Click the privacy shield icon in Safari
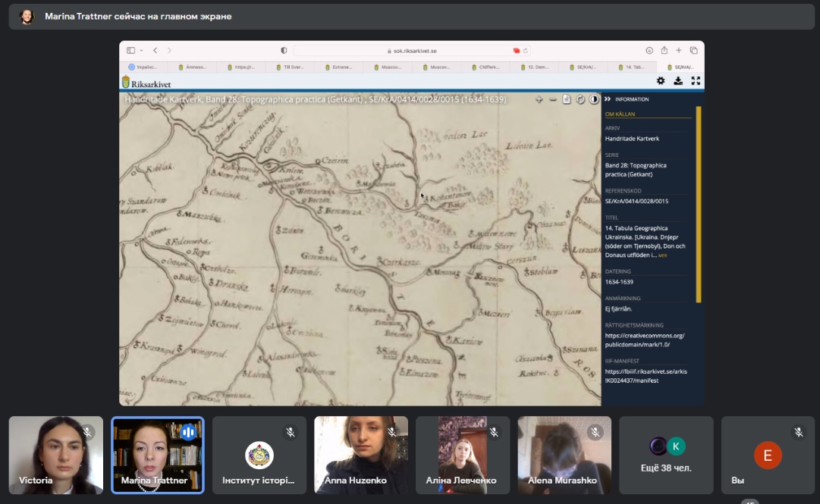820x504 pixels. [284, 51]
